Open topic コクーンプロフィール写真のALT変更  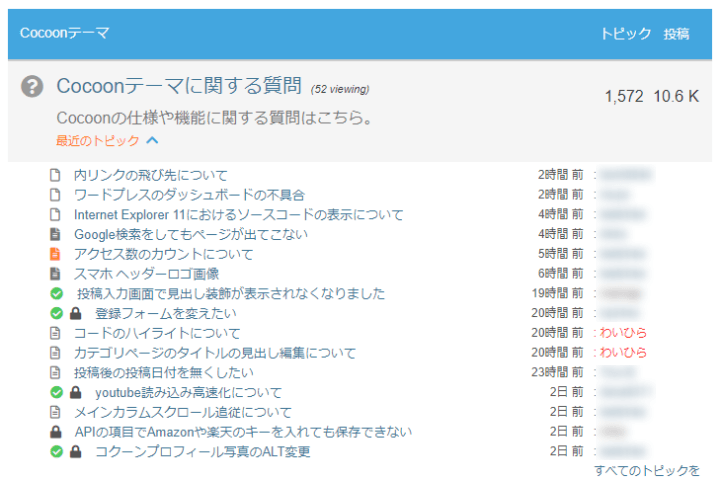click(202, 452)
